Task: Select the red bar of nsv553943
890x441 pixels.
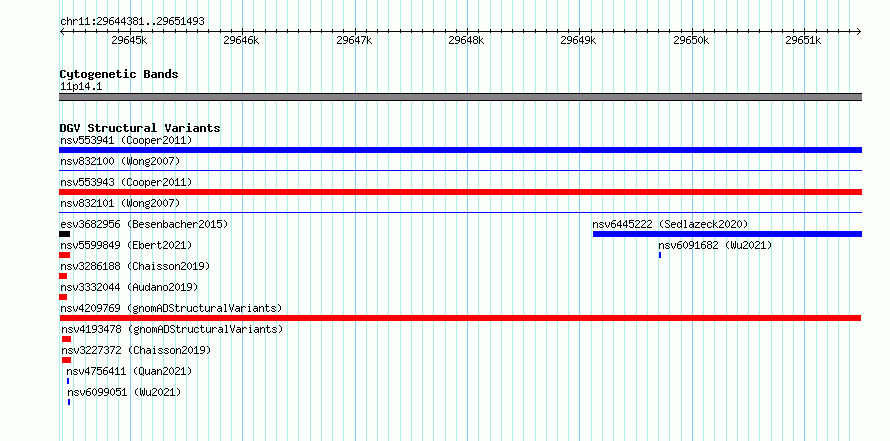Action: 460,192
